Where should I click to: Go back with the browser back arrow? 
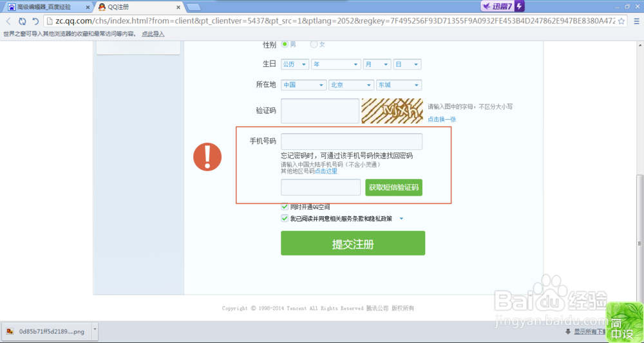[8, 21]
